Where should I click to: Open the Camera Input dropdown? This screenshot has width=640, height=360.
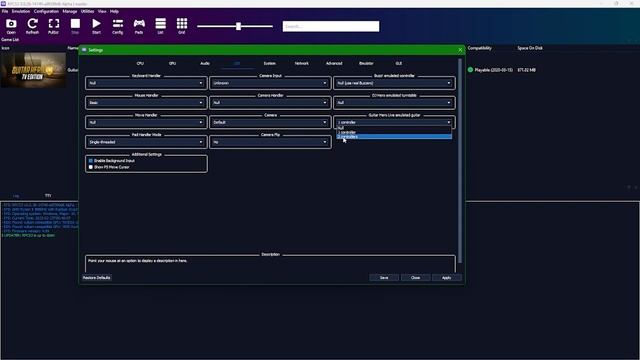[x=270, y=83]
